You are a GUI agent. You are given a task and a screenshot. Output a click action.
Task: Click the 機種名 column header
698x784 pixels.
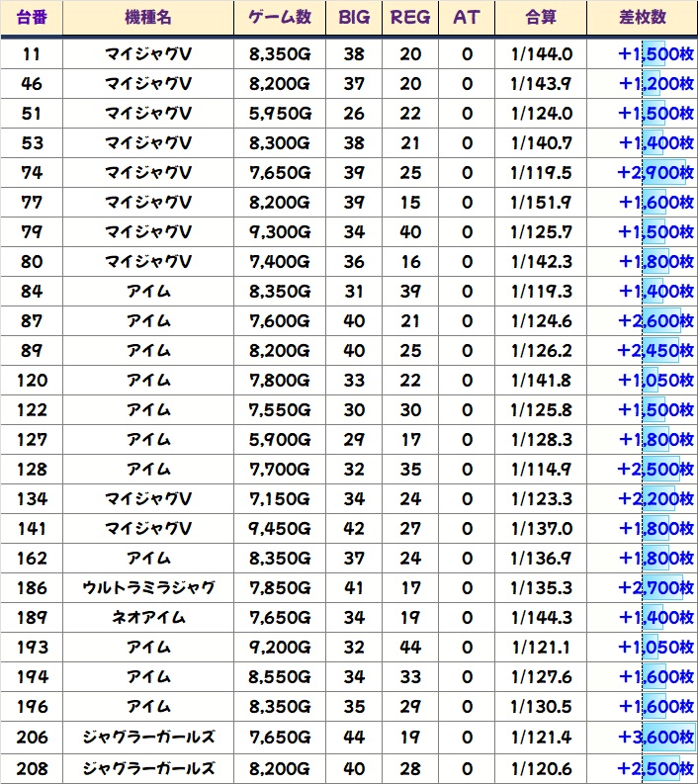(x=148, y=18)
